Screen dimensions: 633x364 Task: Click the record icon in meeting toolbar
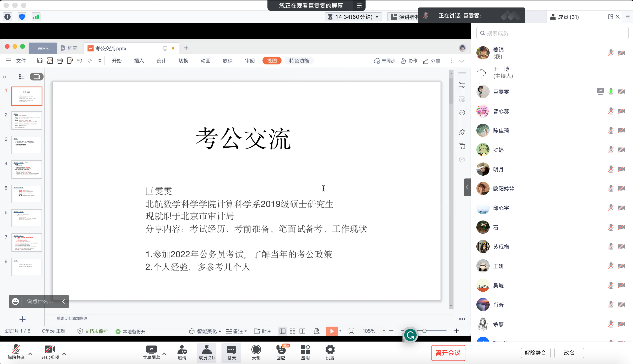256,349
